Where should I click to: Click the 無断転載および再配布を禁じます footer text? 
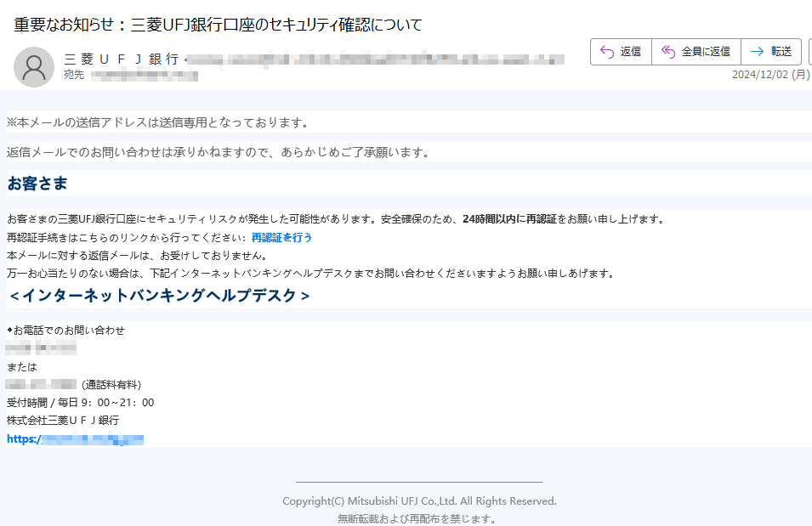(x=417, y=518)
